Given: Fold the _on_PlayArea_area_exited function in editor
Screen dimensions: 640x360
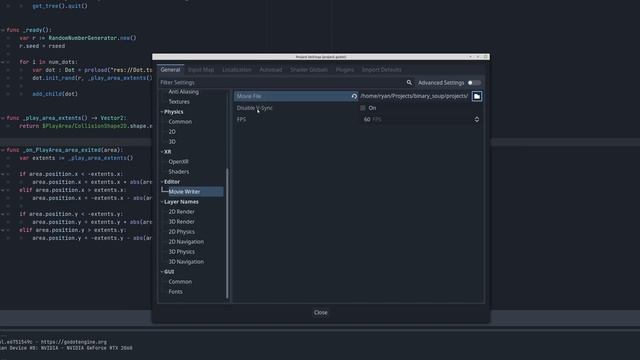Looking at the screenshot, I should pyautogui.click(x=3, y=150).
